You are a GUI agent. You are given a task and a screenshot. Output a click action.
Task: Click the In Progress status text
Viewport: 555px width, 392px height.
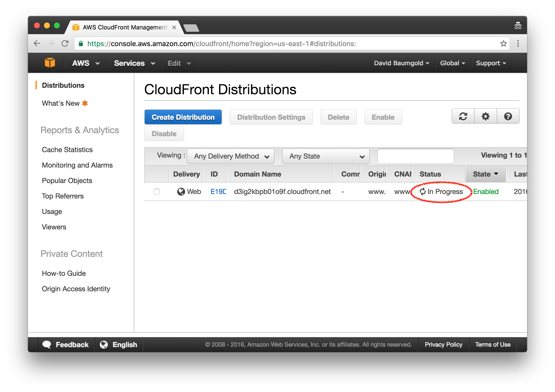[445, 192]
